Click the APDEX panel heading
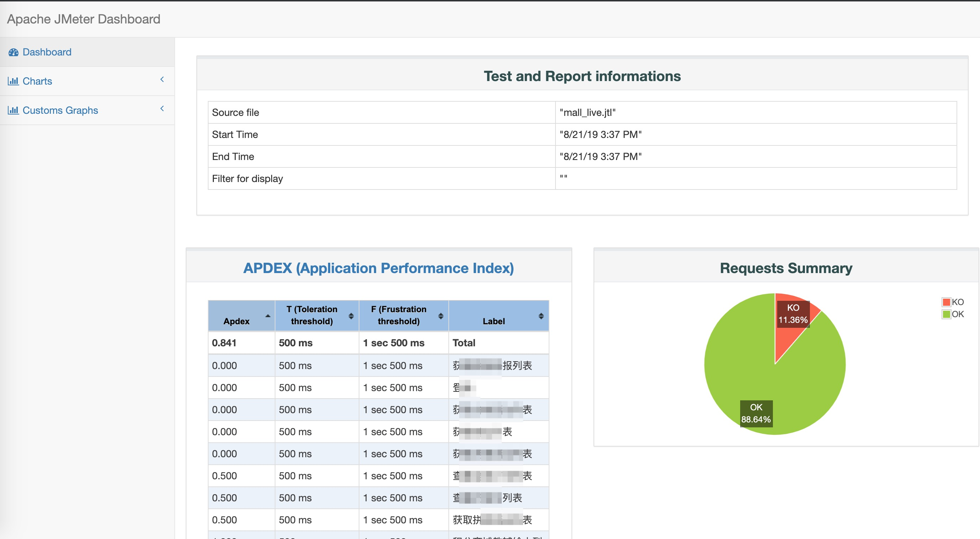 [378, 268]
